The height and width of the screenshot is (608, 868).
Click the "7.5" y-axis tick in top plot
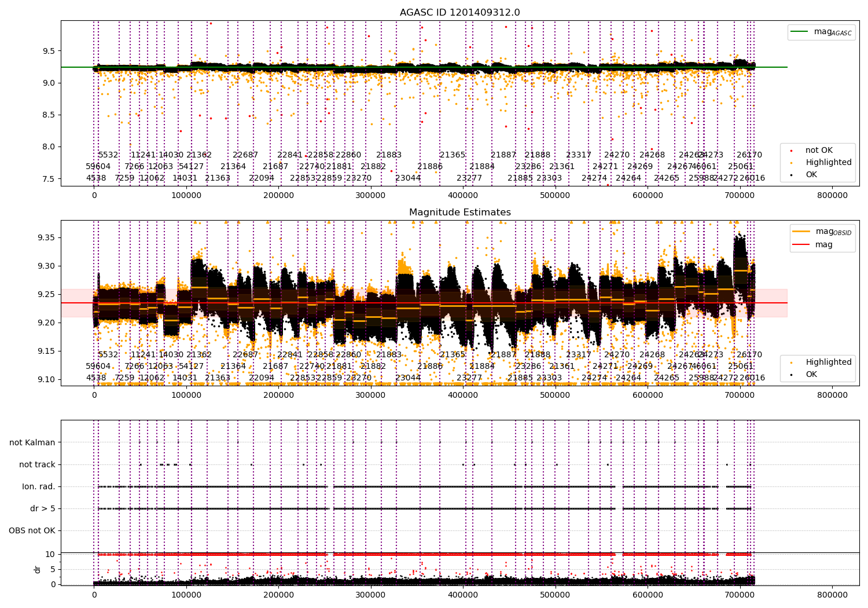click(x=49, y=179)
